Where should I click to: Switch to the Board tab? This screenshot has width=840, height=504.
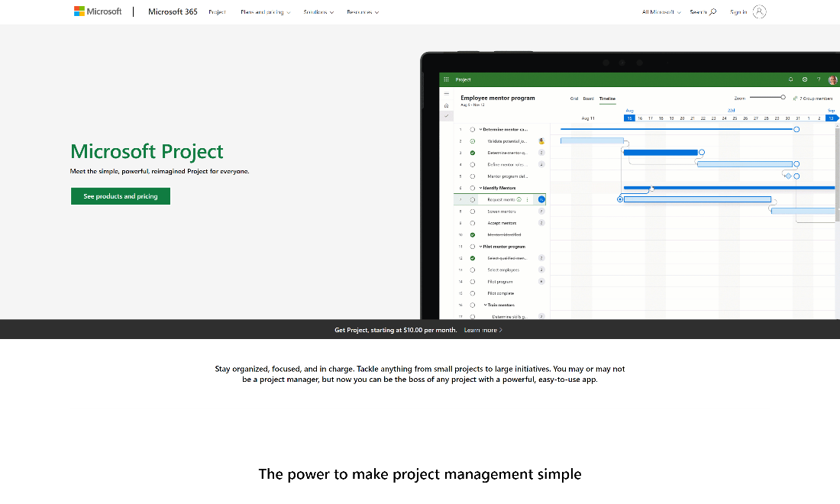[x=588, y=99]
